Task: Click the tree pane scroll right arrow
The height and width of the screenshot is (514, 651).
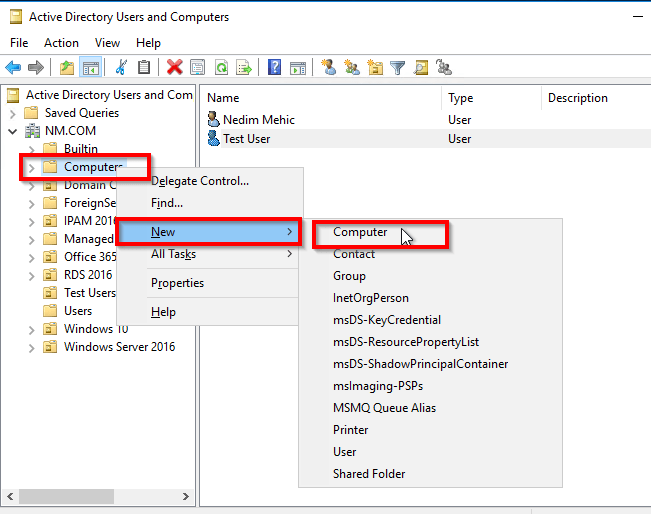Action: 186,496
